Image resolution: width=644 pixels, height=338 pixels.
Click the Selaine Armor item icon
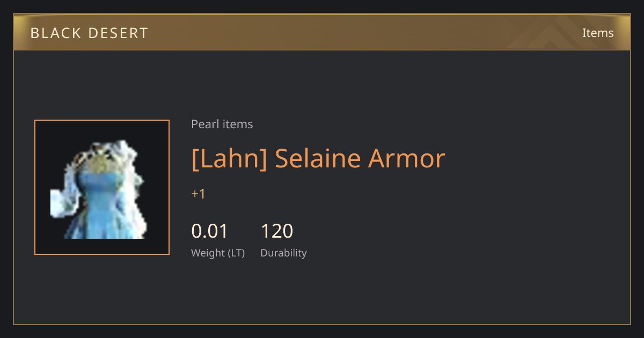pos(102,187)
